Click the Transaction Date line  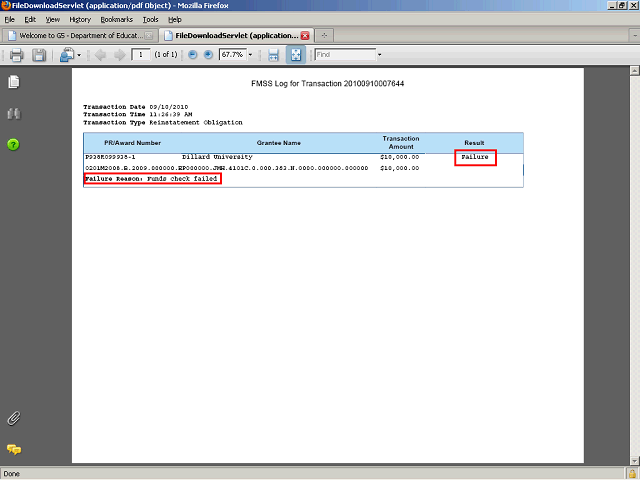(x=136, y=107)
